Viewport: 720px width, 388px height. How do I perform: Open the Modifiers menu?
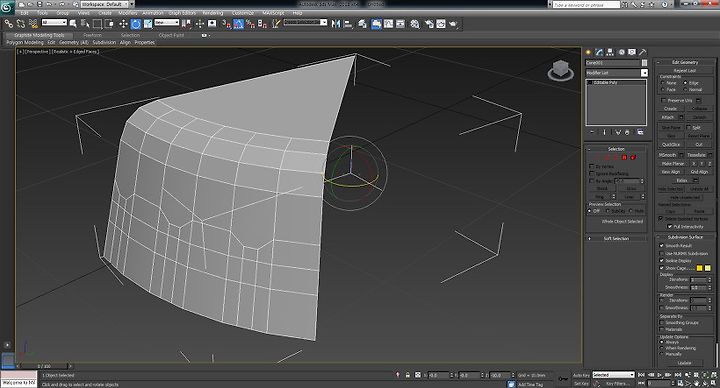(x=128, y=13)
